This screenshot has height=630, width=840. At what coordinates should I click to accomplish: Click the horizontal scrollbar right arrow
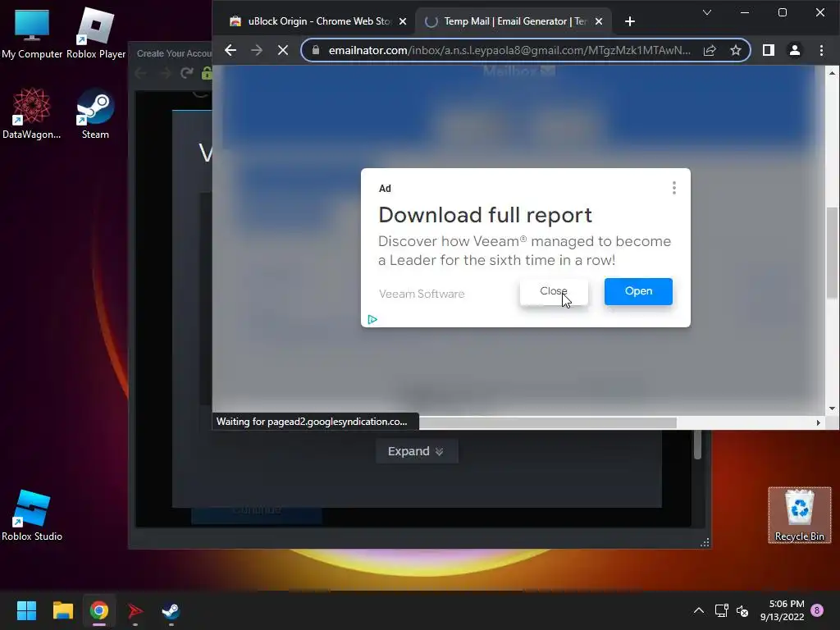(x=818, y=422)
